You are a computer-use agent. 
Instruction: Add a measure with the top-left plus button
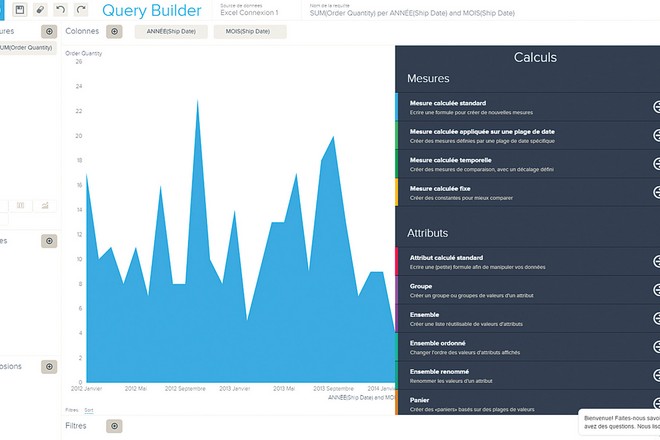(49, 32)
